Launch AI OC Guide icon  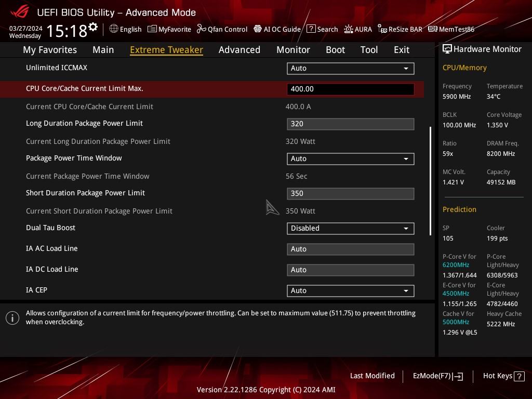pyautogui.click(x=258, y=29)
